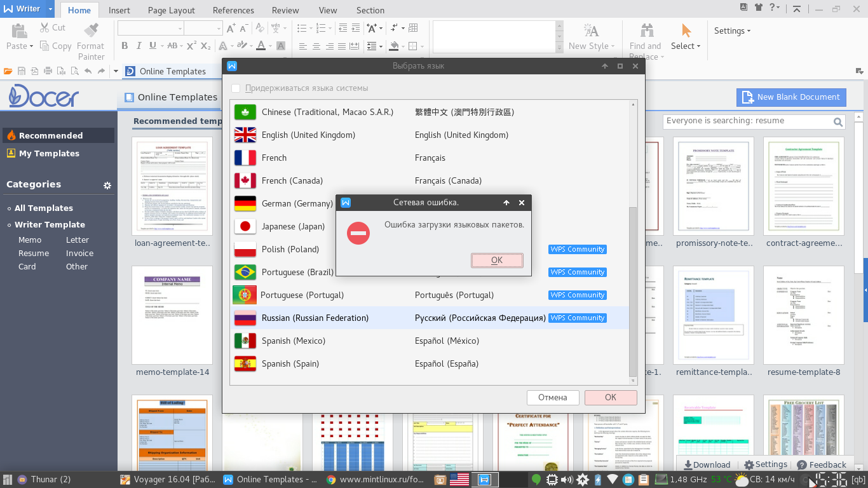The height and width of the screenshot is (488, 868).
Task: Click in the template search field
Action: (747, 121)
